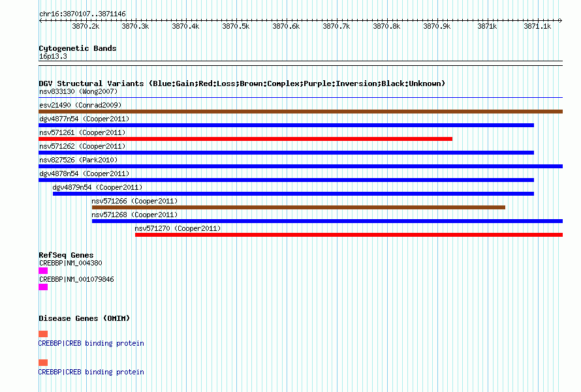Screen dimensions: 581x392
Task: Click the dgv4879n54 (Cooper2011) label
Action: [x=97, y=187]
